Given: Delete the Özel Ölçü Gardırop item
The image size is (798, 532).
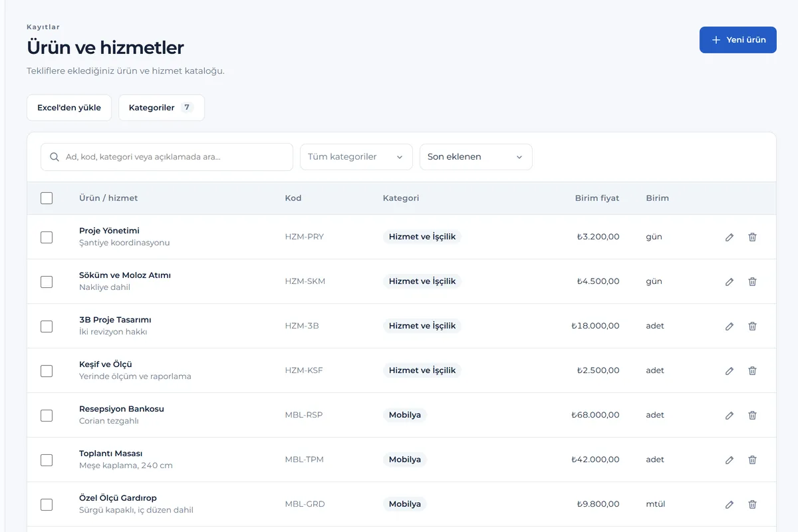Looking at the screenshot, I should (752, 504).
